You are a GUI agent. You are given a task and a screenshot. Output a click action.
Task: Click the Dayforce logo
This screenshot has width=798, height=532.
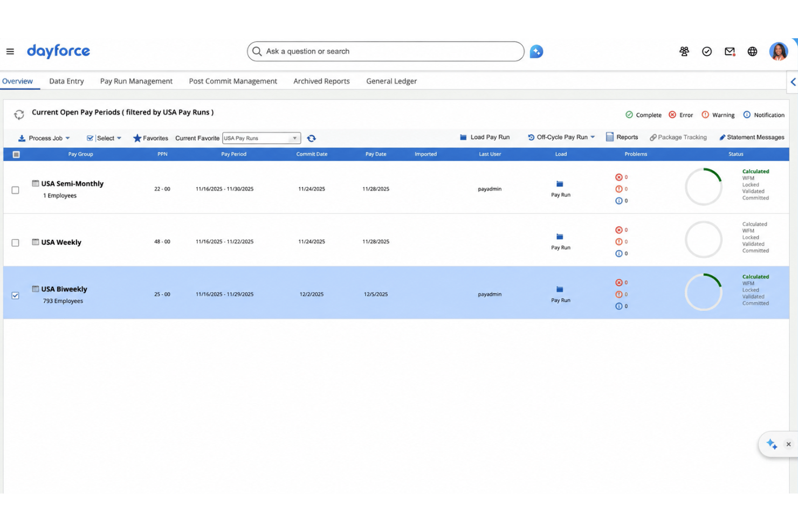tap(58, 51)
